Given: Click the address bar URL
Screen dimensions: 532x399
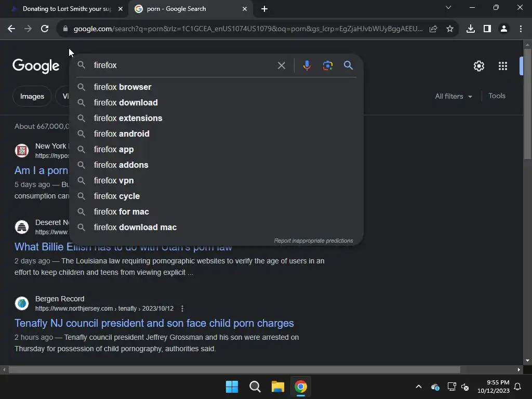Looking at the screenshot, I should point(248,29).
